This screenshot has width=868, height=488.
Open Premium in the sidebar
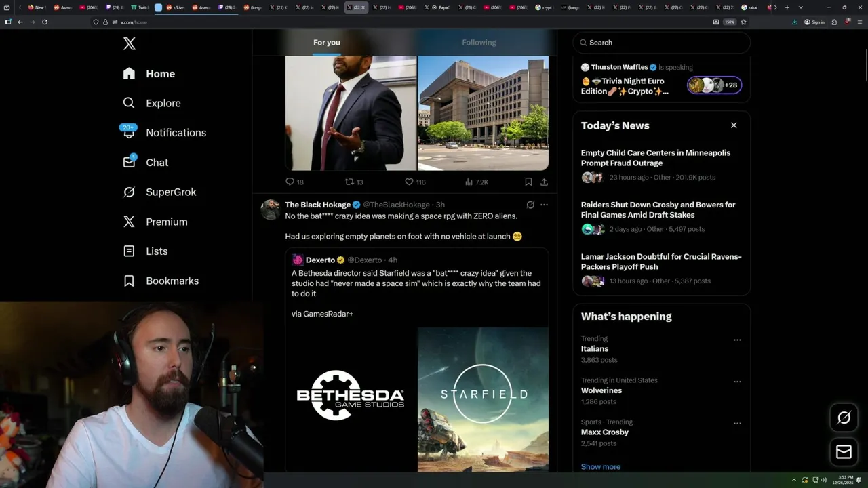click(155, 222)
